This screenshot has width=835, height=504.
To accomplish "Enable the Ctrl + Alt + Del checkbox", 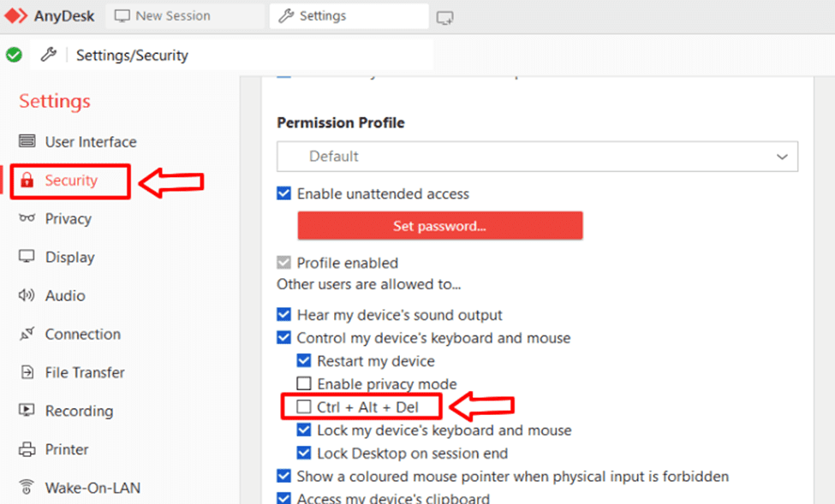I will [303, 407].
